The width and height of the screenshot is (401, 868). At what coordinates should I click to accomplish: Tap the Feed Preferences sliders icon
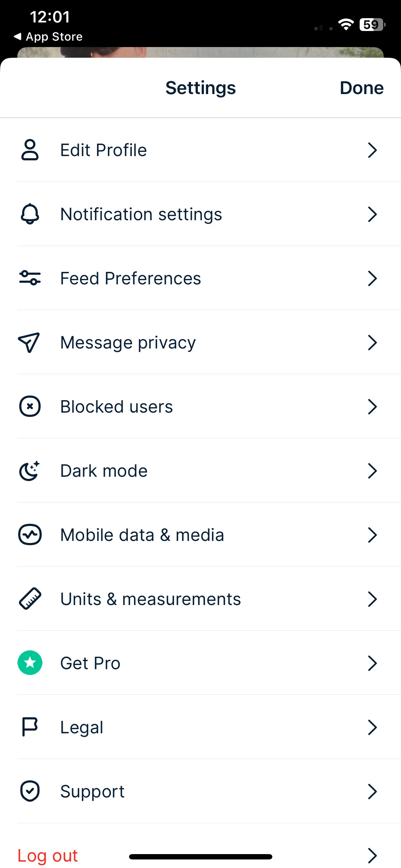click(x=30, y=278)
